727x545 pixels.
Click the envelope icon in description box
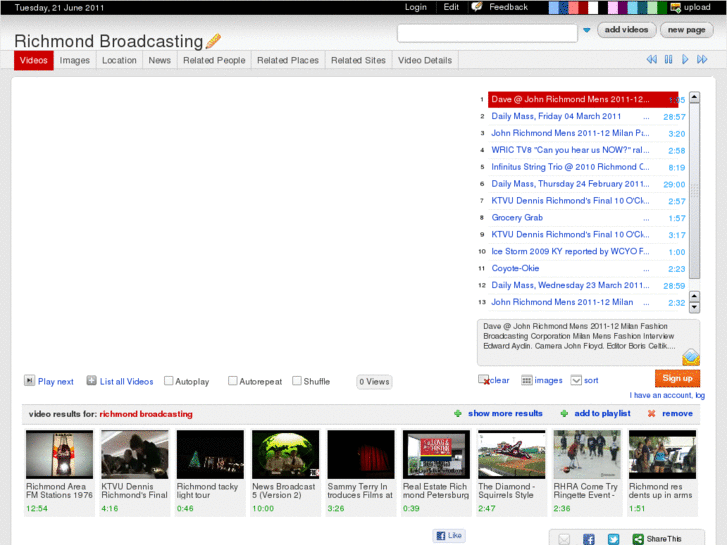[x=691, y=357]
